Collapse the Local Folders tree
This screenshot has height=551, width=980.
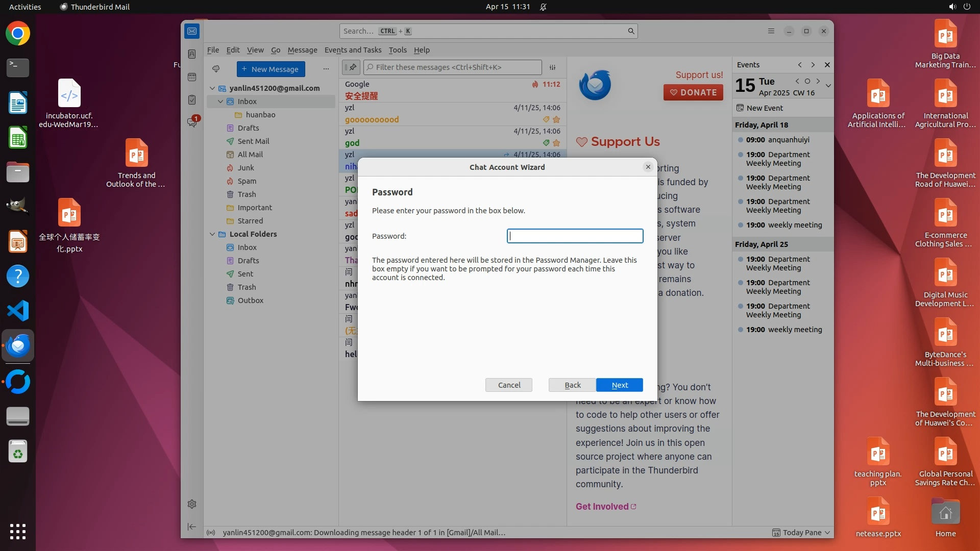click(x=212, y=234)
